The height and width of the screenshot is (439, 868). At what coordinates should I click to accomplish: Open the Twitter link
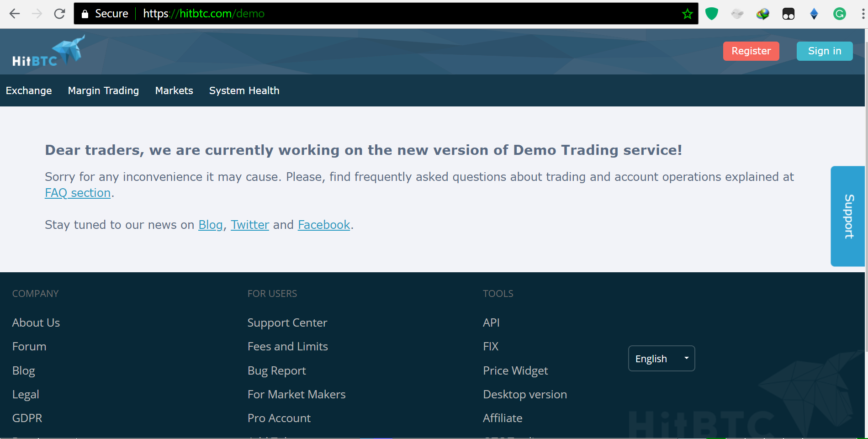coord(250,225)
